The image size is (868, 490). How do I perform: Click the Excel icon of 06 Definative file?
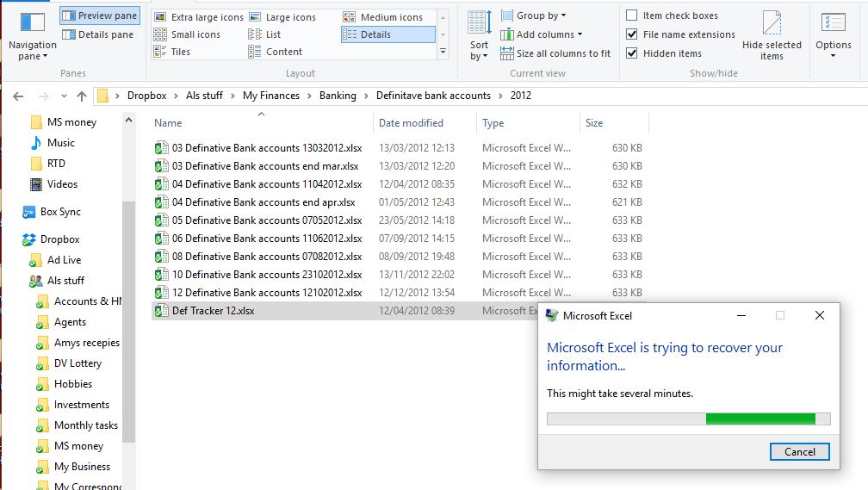pos(161,239)
